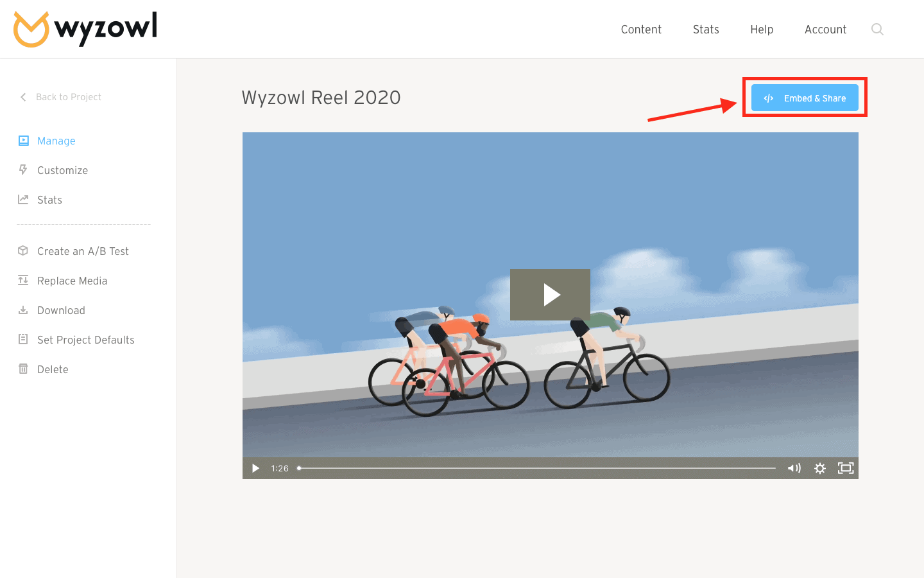Click the big play button overlay
924x578 pixels.
click(550, 295)
